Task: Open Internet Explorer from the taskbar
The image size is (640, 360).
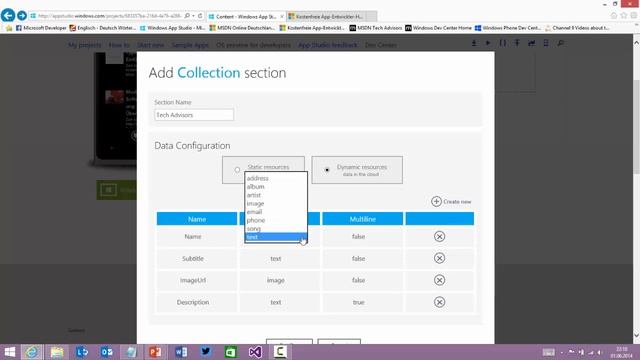Action: point(31,352)
